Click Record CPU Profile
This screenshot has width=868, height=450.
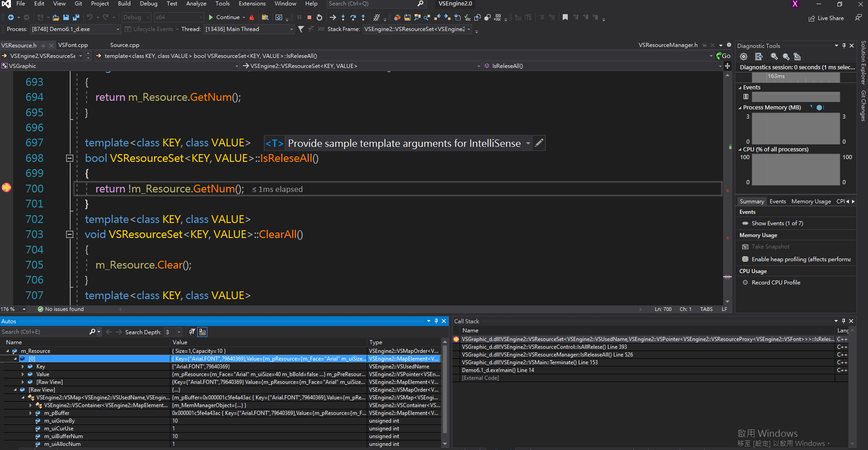(775, 282)
